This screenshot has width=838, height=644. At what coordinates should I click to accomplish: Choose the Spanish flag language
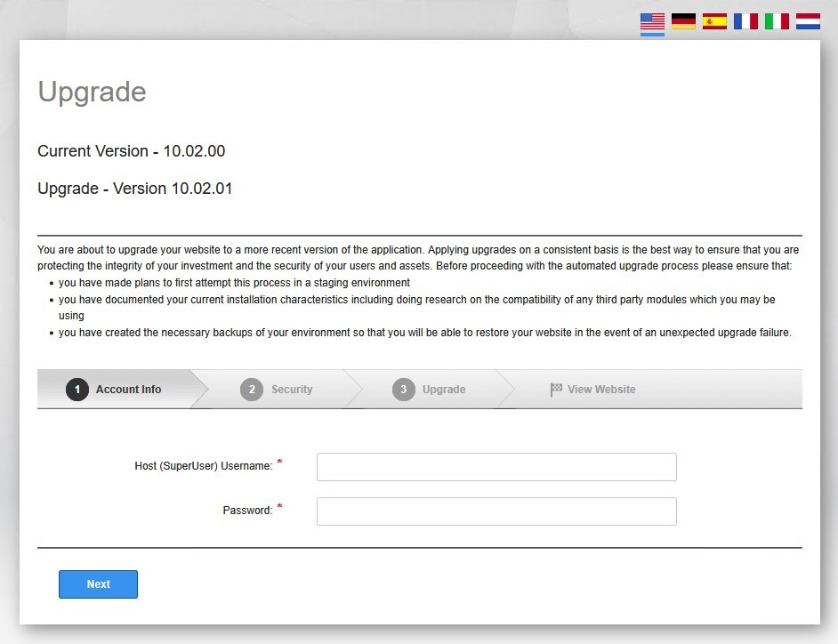[x=714, y=21]
